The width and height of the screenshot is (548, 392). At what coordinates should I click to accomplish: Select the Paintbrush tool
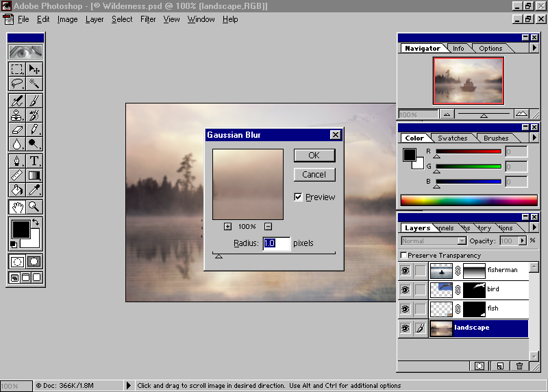pyautogui.click(x=34, y=101)
